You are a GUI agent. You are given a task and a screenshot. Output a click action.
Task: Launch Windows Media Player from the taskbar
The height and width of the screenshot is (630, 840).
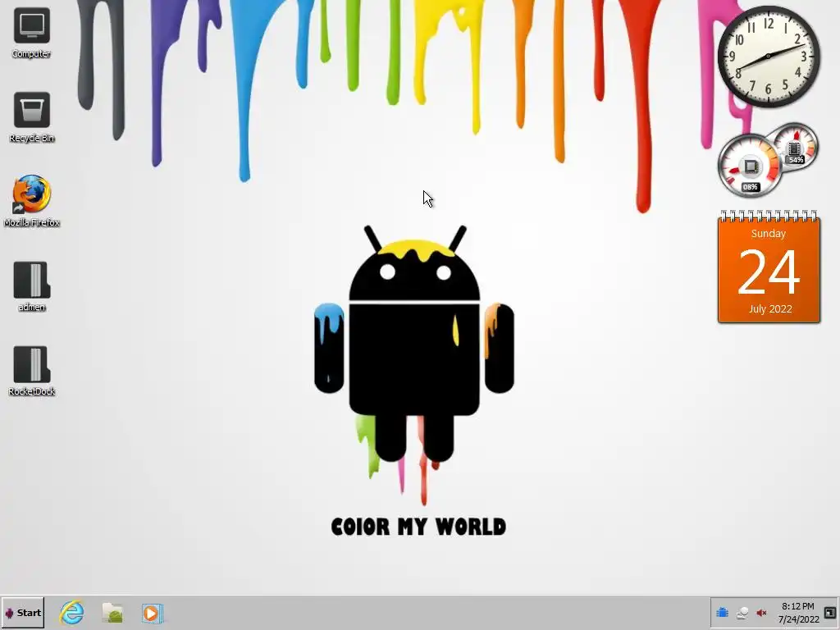[152, 613]
